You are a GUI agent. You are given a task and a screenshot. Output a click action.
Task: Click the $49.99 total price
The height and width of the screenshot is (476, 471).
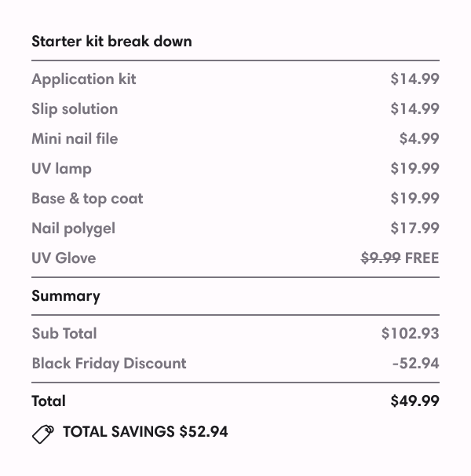click(x=414, y=401)
